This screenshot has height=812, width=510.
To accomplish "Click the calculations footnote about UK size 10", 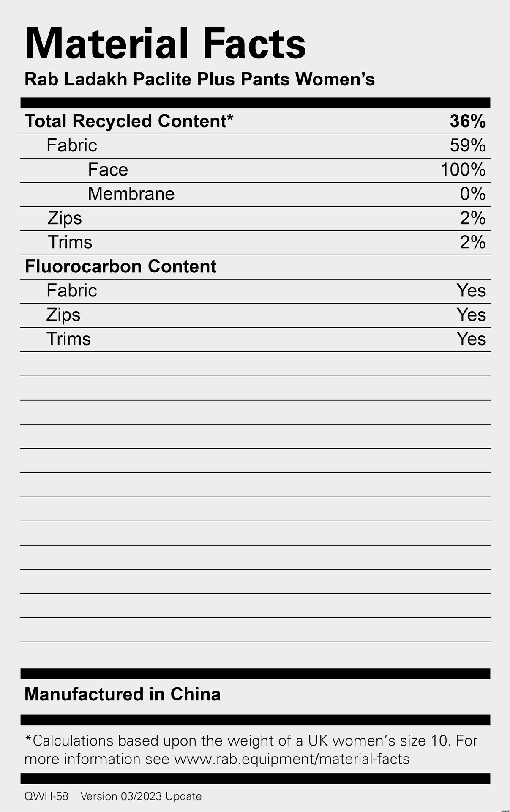I will [251, 741].
